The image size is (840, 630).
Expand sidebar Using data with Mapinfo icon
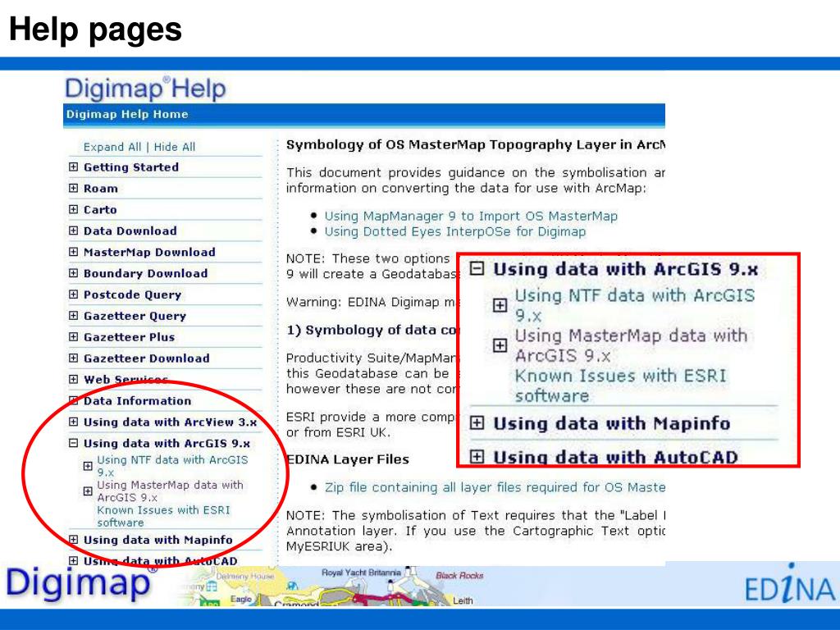pos(73,540)
